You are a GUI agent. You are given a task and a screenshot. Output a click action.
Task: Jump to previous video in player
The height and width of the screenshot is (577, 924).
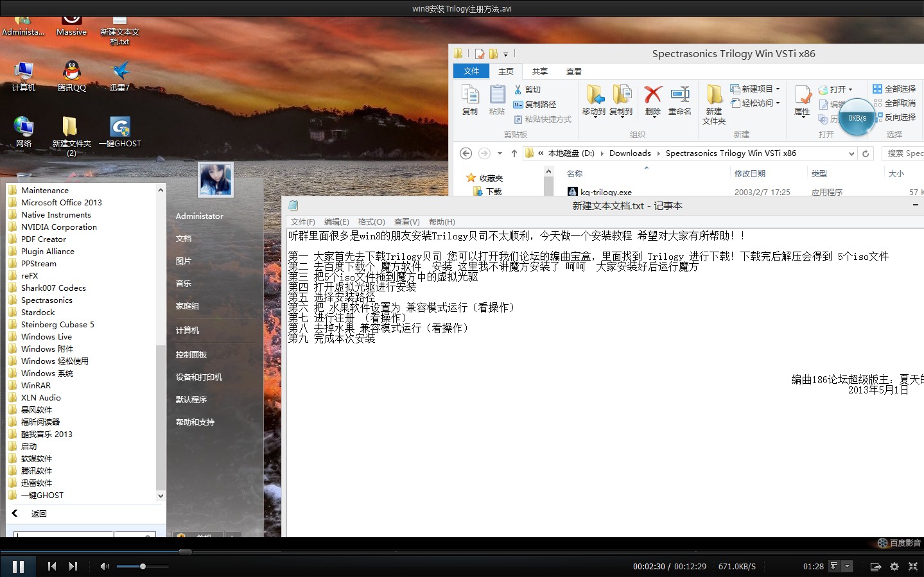52,566
